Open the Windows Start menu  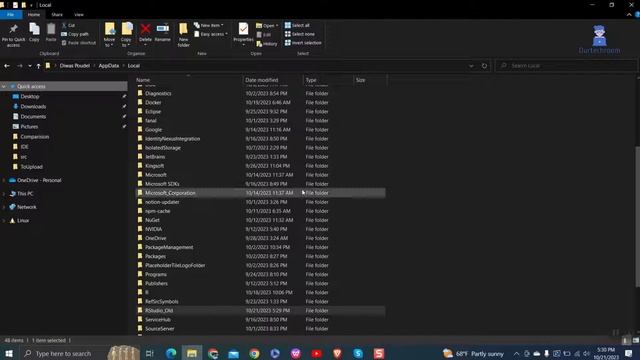pos(9,353)
